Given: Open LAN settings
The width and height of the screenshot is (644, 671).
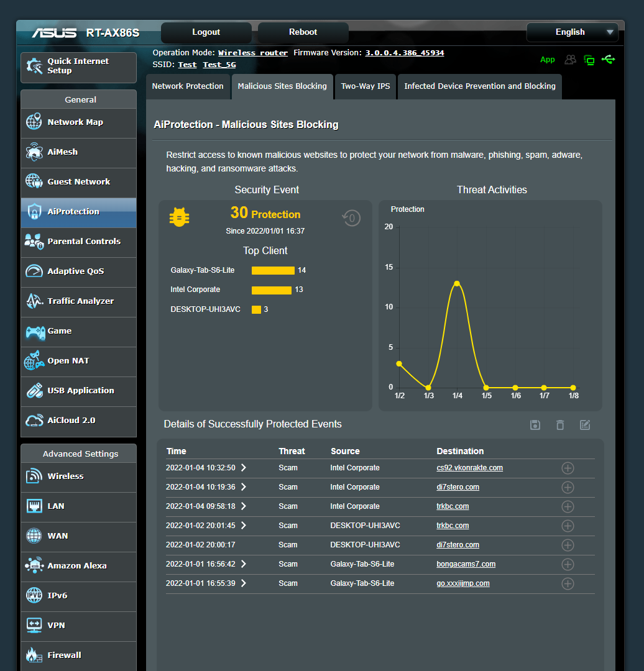Looking at the screenshot, I should click(78, 507).
